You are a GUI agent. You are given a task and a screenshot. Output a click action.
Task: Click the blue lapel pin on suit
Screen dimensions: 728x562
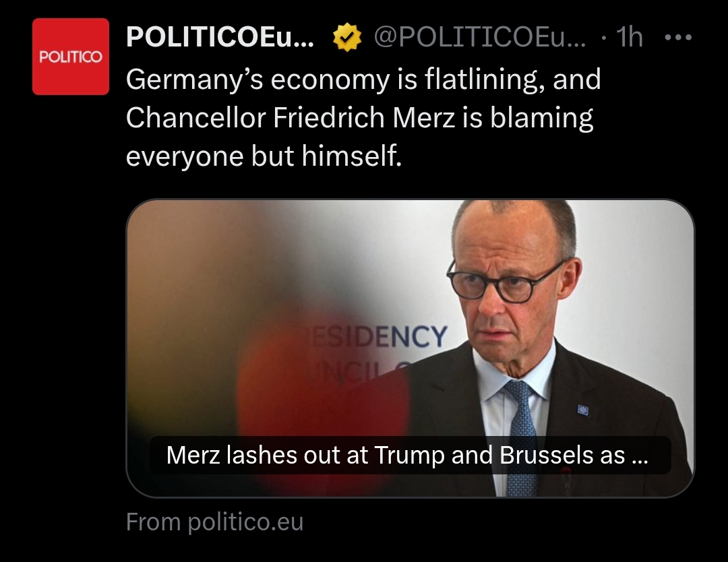click(x=582, y=410)
